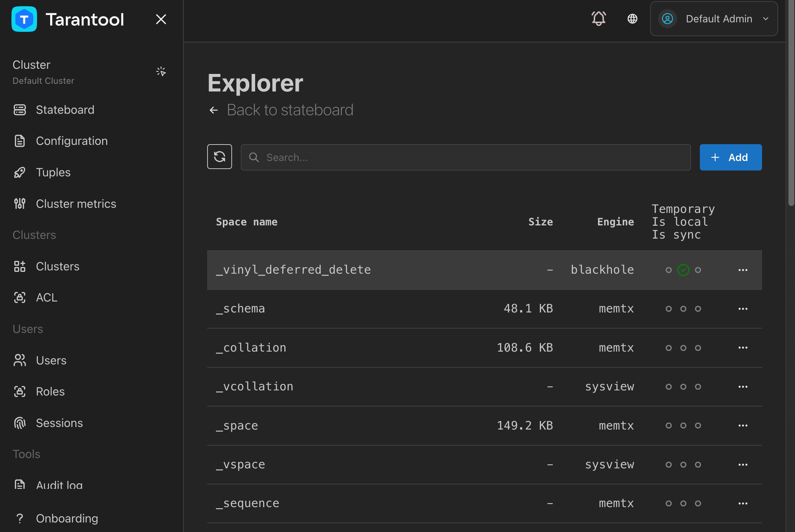The height and width of the screenshot is (532, 795).
Task: Open actions menu for _vinyl_deferred_delete
Action: pyautogui.click(x=743, y=270)
